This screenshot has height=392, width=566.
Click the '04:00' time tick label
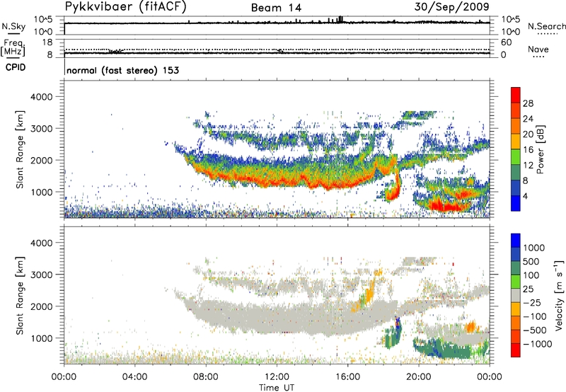pos(134,377)
